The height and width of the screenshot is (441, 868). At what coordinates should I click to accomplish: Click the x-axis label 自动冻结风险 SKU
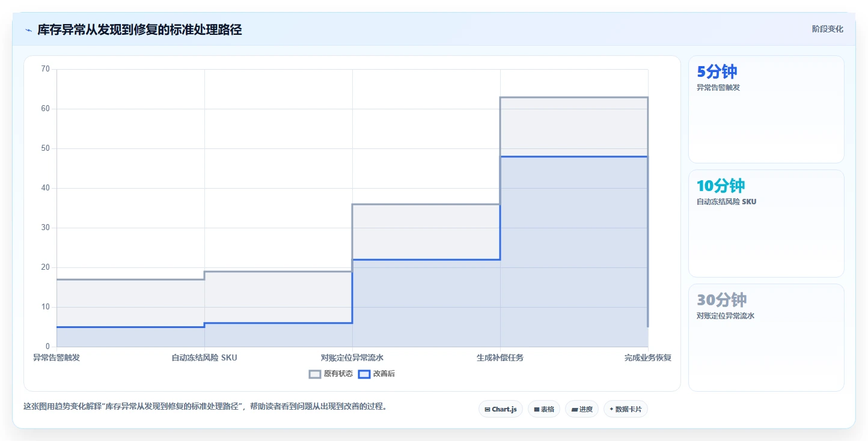(204, 357)
